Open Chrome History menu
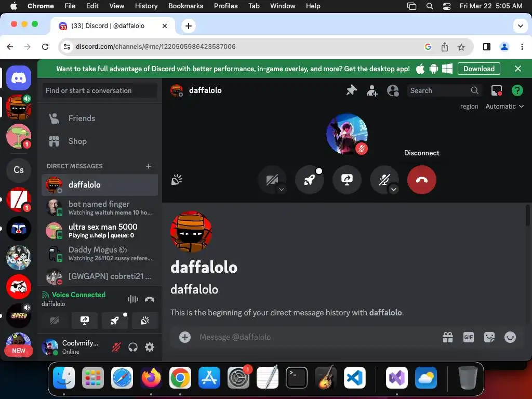532x399 pixels. 146,6
